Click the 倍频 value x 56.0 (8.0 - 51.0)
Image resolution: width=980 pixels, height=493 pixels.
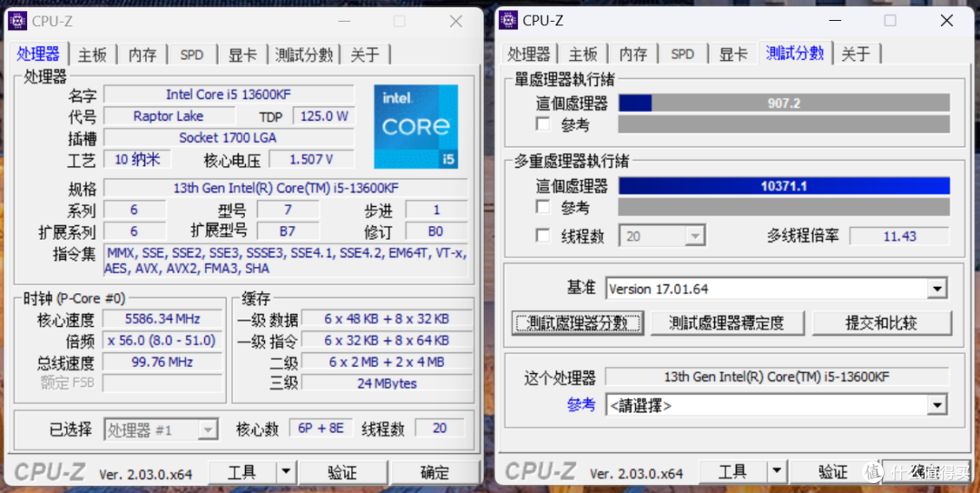pyautogui.click(x=162, y=340)
